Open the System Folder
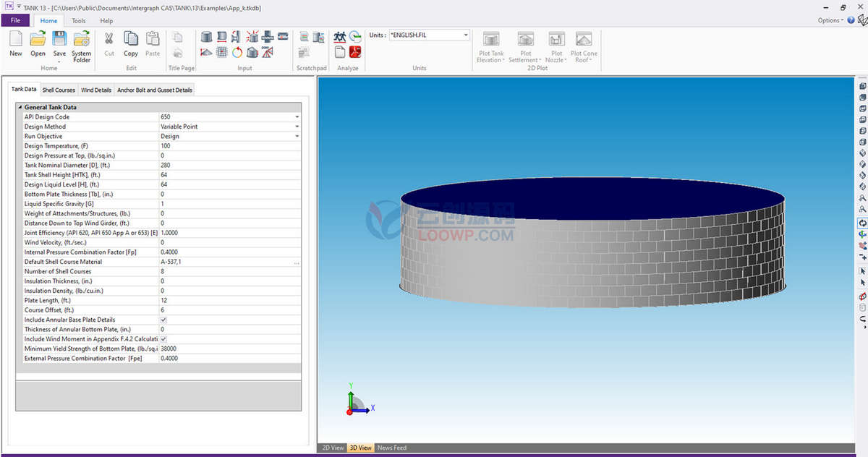This screenshot has height=457, width=868. coord(82,46)
